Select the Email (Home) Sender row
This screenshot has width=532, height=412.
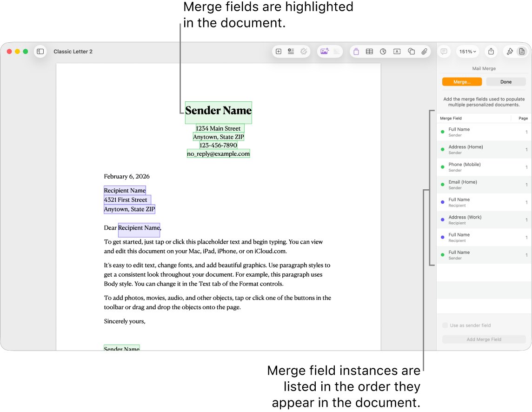pyautogui.click(x=484, y=185)
